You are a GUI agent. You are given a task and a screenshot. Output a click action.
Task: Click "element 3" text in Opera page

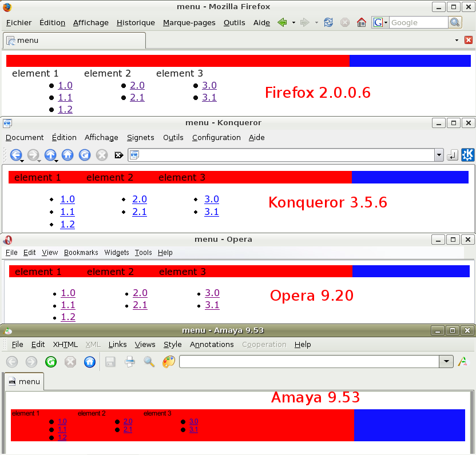182,272
